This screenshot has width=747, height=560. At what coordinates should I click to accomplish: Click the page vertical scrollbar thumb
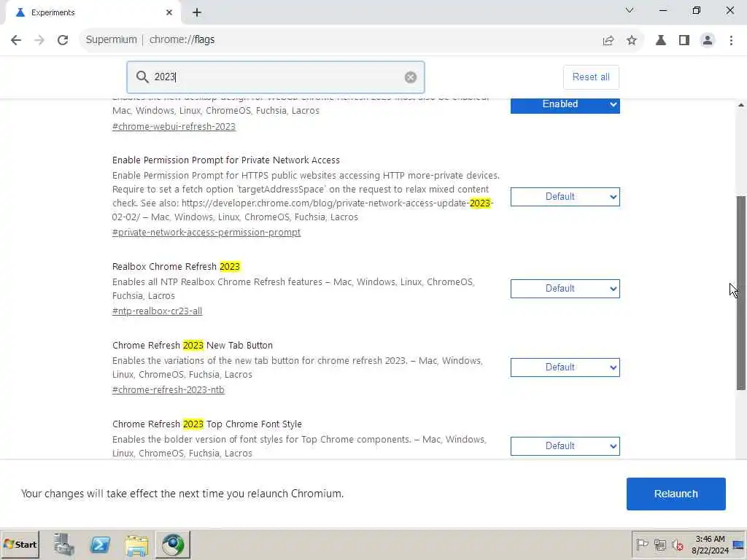741,293
